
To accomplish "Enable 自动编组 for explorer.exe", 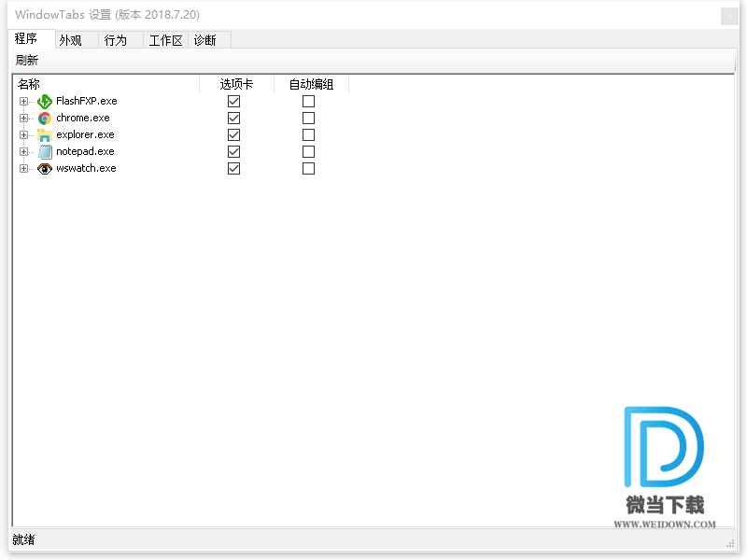I will [309, 134].
